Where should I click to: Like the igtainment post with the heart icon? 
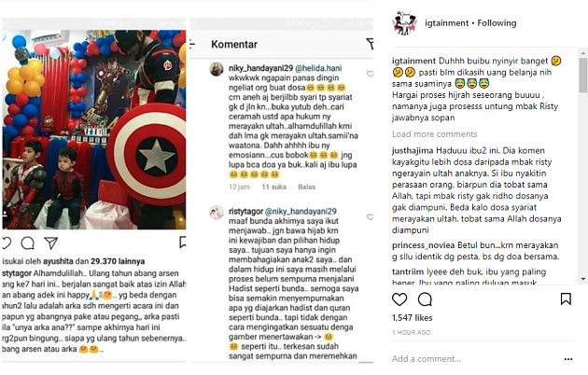coord(399,299)
